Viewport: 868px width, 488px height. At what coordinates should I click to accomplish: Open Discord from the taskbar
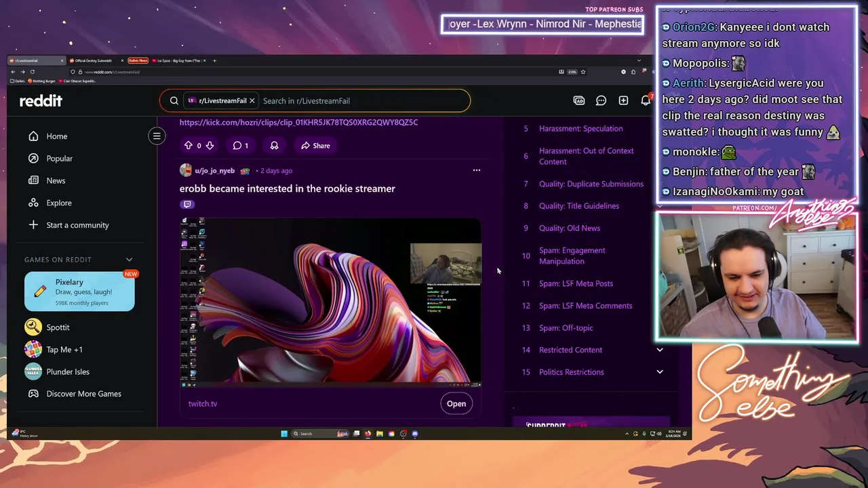(x=415, y=434)
